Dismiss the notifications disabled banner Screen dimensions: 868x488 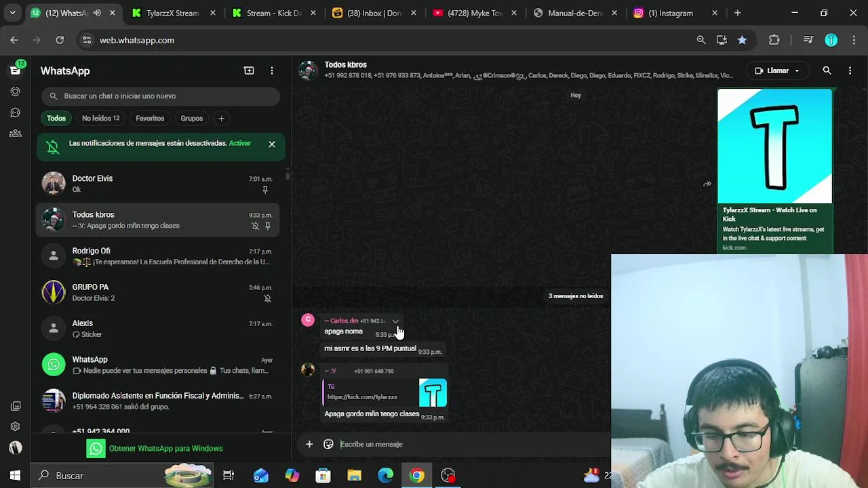click(272, 144)
